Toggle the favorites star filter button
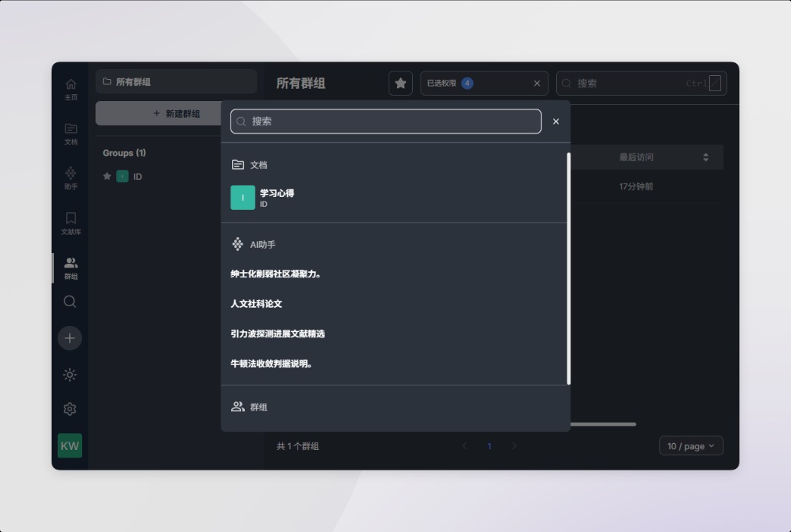The height and width of the screenshot is (532, 791). click(401, 83)
